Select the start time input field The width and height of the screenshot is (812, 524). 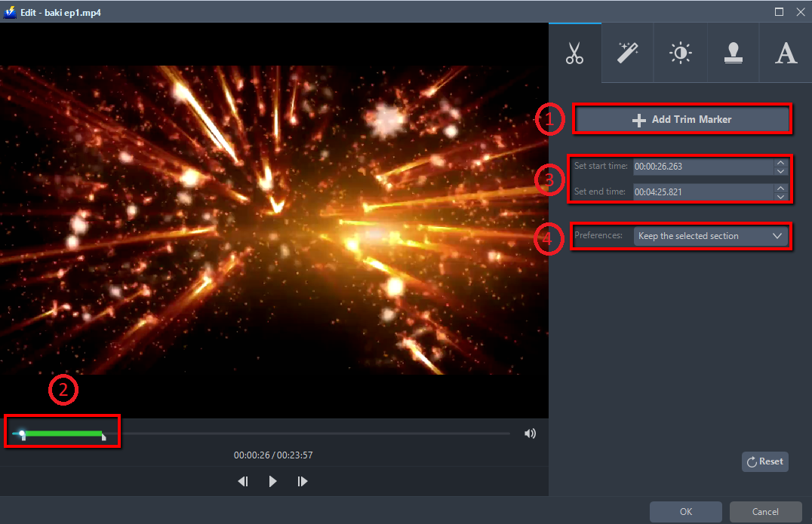(702, 166)
